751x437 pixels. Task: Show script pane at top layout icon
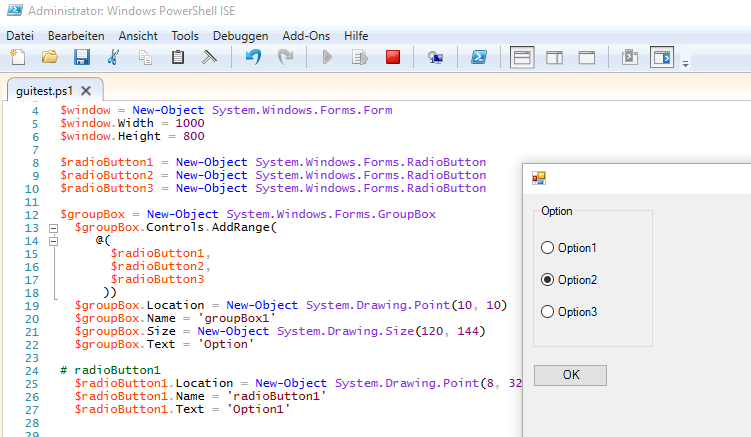click(522, 58)
